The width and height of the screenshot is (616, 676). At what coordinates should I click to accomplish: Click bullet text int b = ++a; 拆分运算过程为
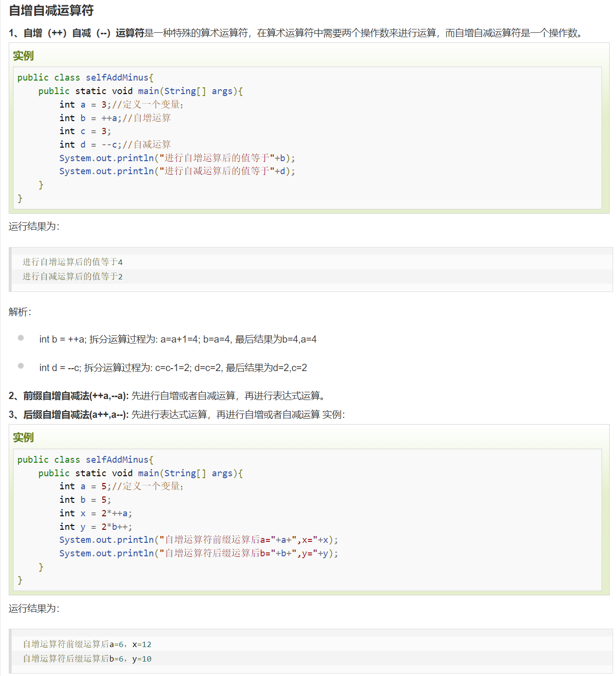click(178, 339)
